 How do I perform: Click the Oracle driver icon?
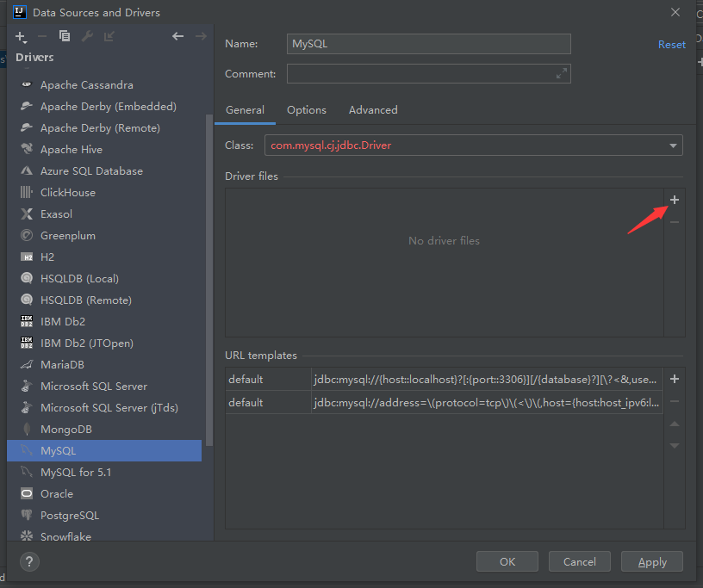coord(27,493)
